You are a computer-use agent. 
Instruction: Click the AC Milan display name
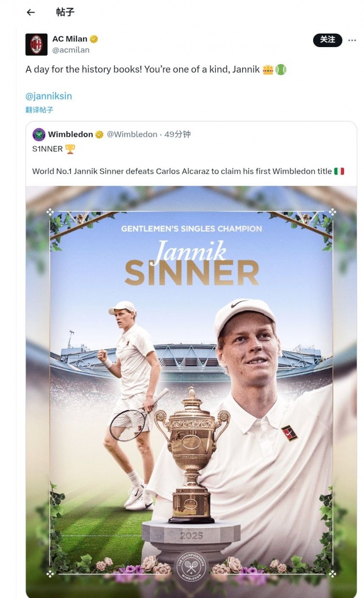click(70, 39)
